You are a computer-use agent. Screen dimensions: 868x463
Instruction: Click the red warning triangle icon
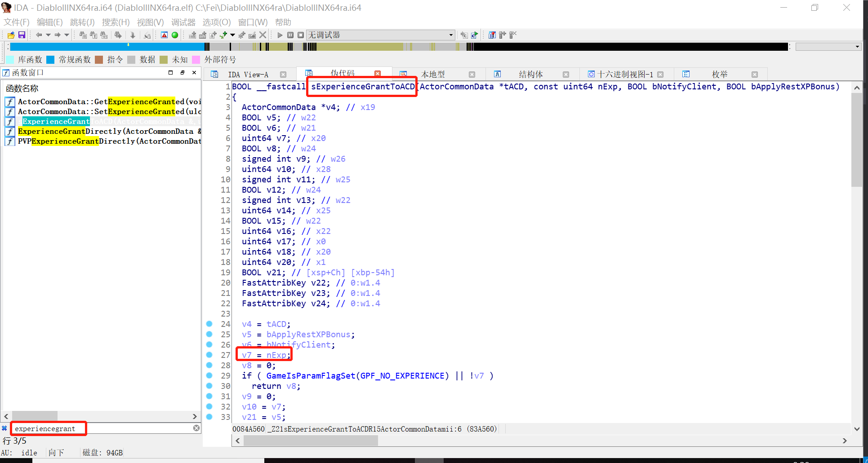coord(165,35)
